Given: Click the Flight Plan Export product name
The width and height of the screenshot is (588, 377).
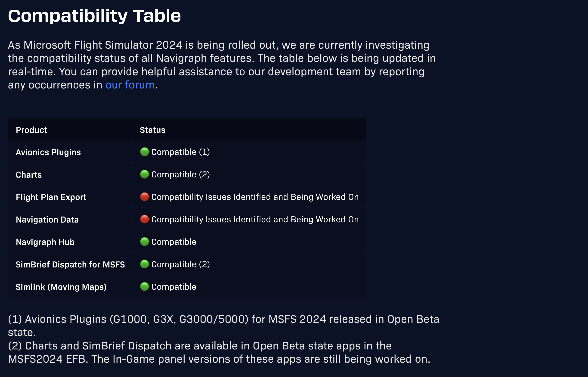Looking at the screenshot, I should 51,197.
